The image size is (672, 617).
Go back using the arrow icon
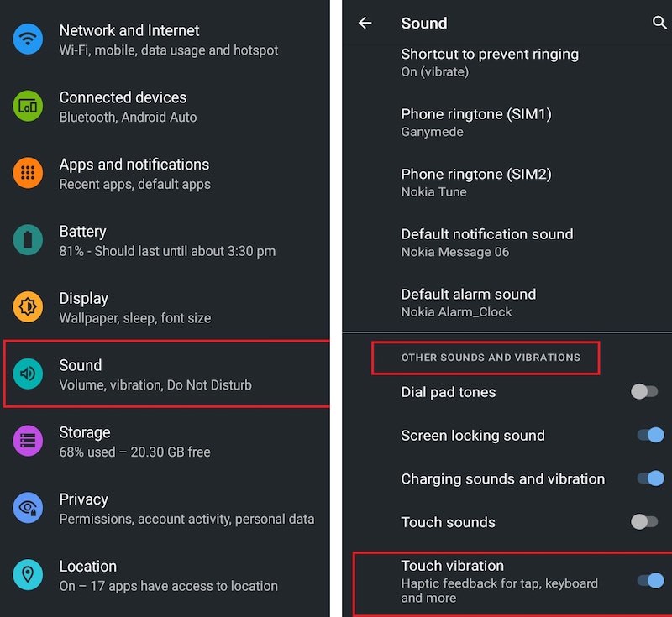coord(365,23)
